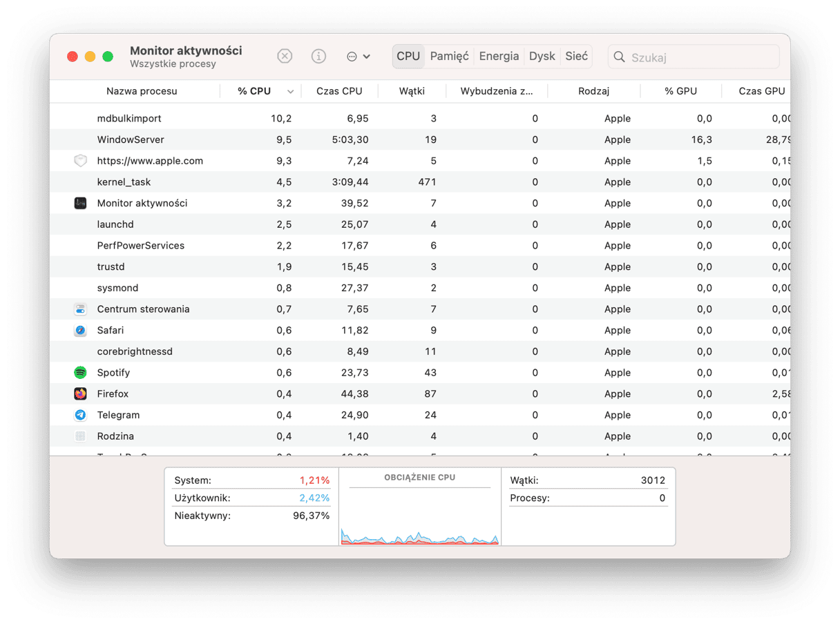
Task: Click https://www.apple.com % GPU value 1,5
Action: coord(704,161)
